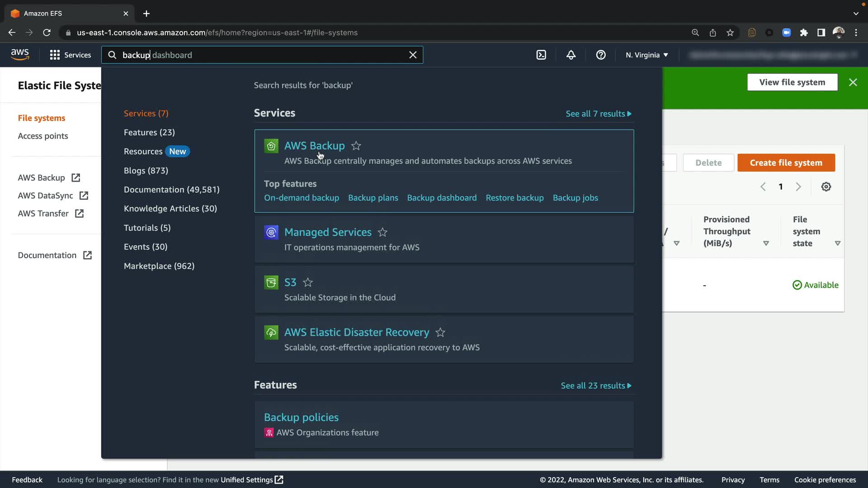Click the AWS logo home icon
Viewport: 868px width, 488px height.
pos(20,55)
